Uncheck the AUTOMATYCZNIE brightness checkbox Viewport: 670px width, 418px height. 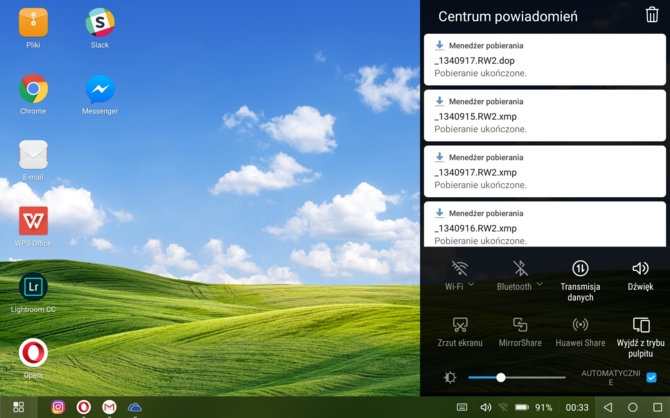pos(651,377)
